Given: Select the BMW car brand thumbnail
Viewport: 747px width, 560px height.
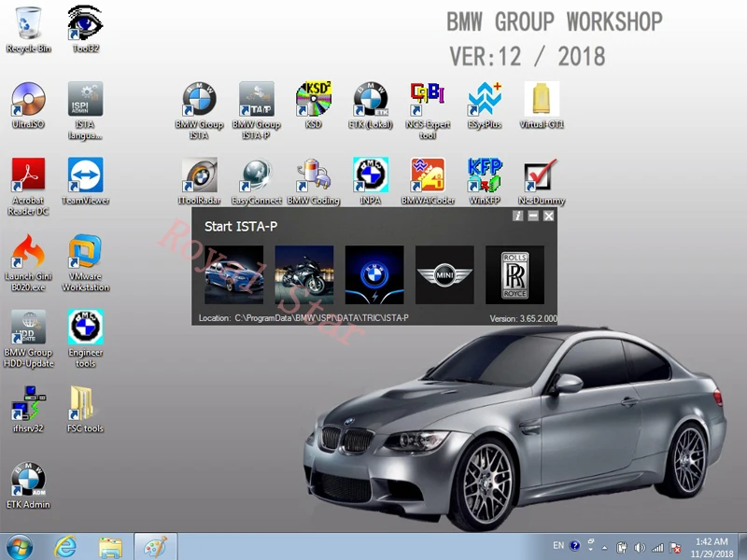Looking at the screenshot, I should pyautogui.click(x=234, y=274).
